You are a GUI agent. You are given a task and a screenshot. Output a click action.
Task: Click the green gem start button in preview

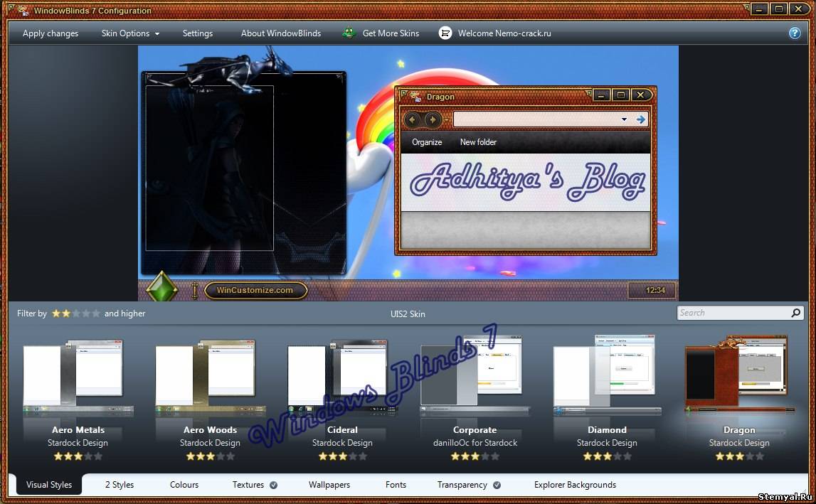click(x=161, y=286)
